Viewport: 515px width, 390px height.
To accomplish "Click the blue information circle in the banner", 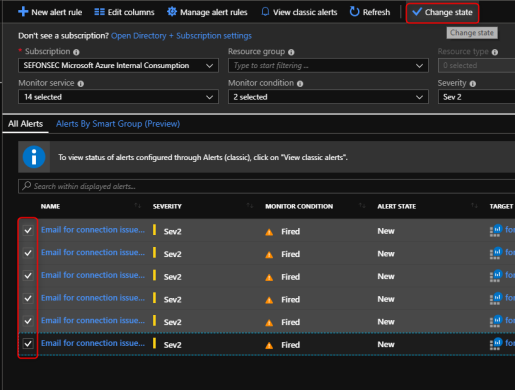I will (34, 157).
